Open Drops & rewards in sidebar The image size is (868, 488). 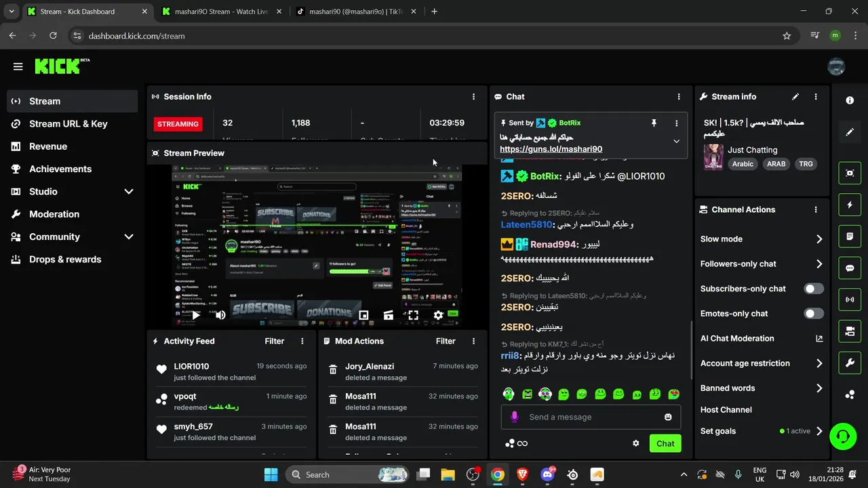click(72, 260)
